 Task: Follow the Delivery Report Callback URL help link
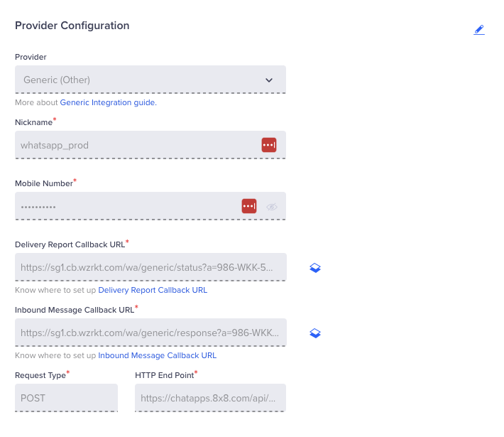point(153,290)
